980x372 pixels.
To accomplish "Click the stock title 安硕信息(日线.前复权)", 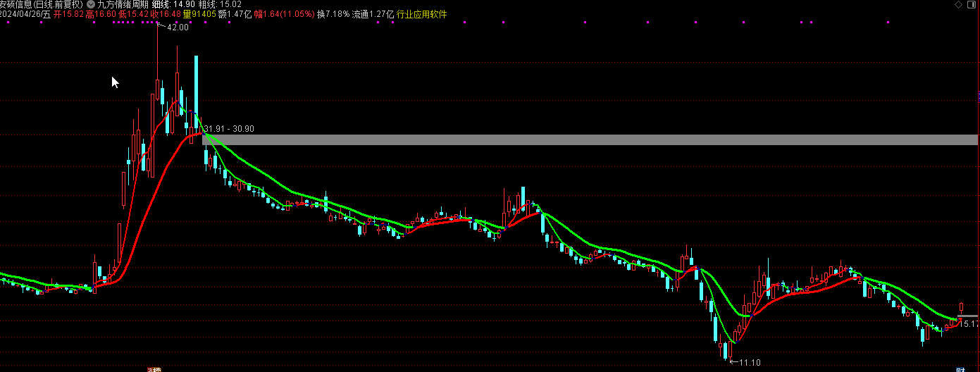I will pos(42,4).
